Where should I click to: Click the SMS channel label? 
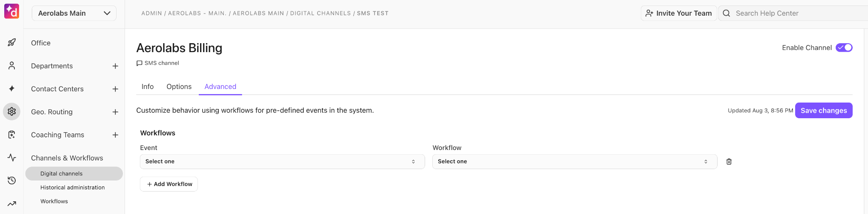click(161, 63)
